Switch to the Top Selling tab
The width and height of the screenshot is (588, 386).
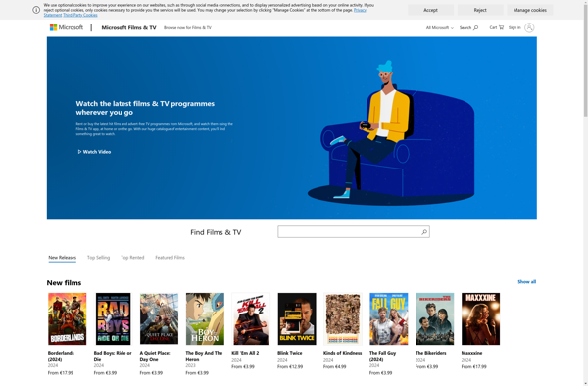98,258
